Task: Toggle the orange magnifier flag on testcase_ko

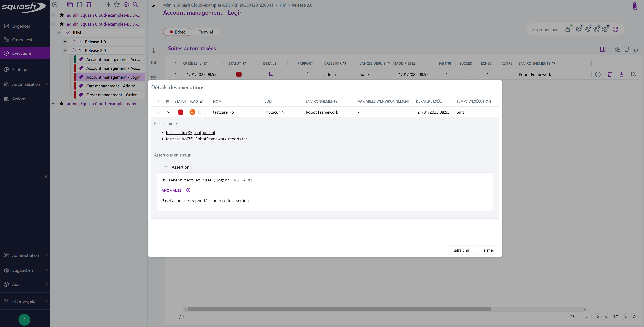Action: point(192,112)
